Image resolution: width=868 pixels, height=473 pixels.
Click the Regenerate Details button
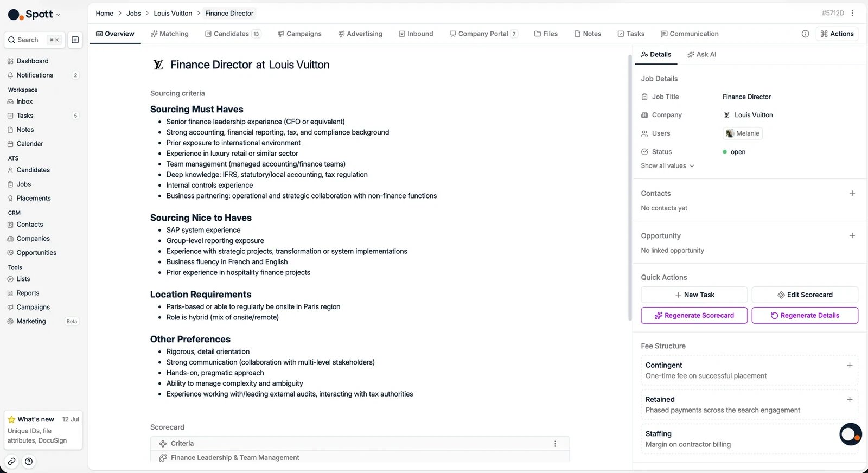coord(805,315)
